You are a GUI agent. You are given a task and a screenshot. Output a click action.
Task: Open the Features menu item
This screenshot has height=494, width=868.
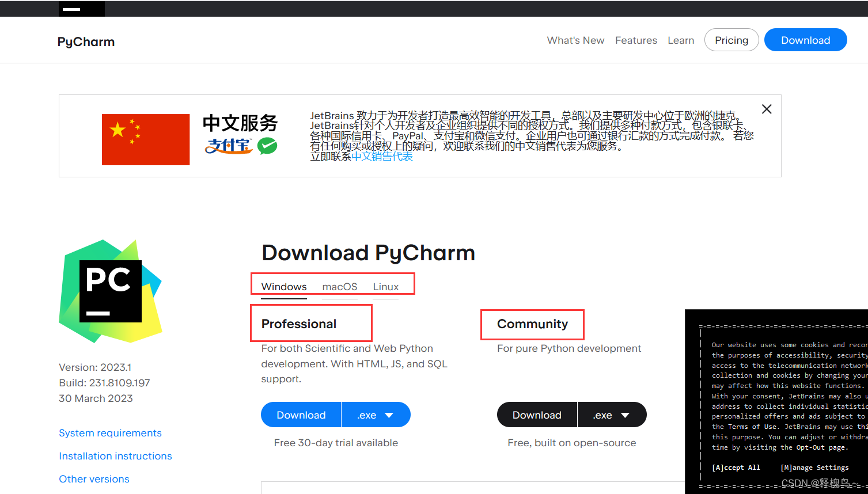[x=636, y=40]
